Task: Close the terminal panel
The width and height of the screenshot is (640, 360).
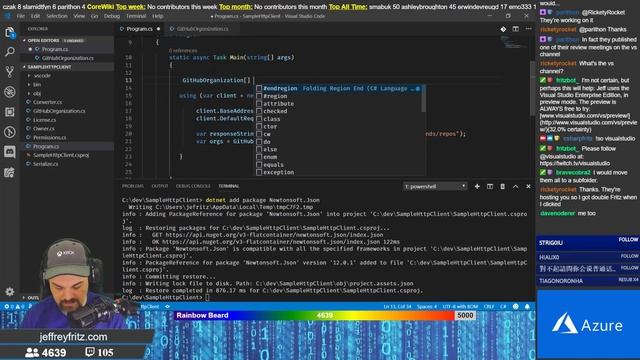Action: 528,187
